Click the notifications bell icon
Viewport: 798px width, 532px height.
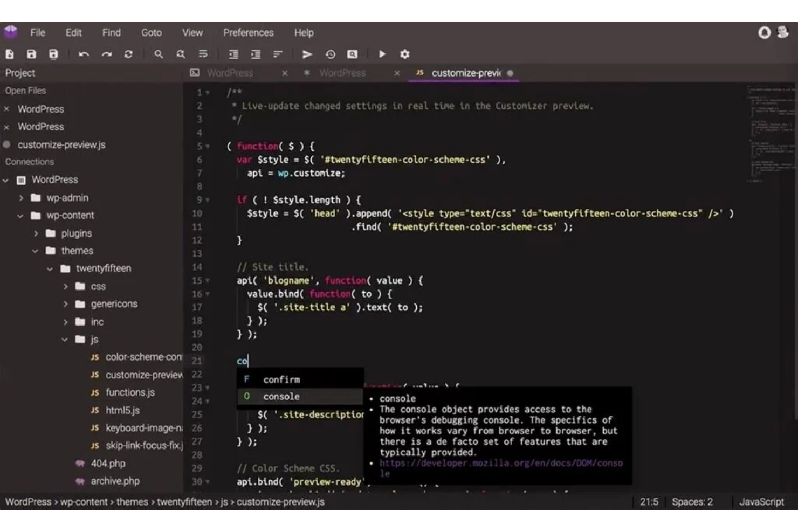tap(764, 32)
